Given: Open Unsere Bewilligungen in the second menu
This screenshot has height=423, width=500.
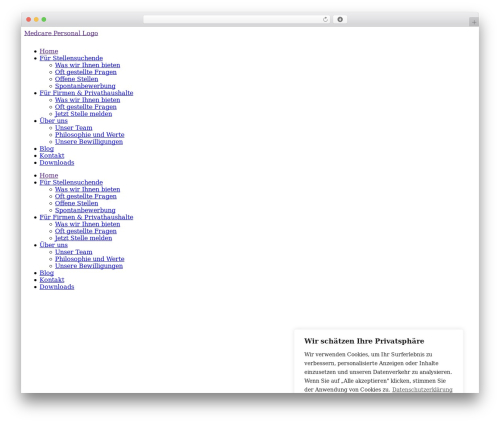Looking at the screenshot, I should (x=89, y=266).
